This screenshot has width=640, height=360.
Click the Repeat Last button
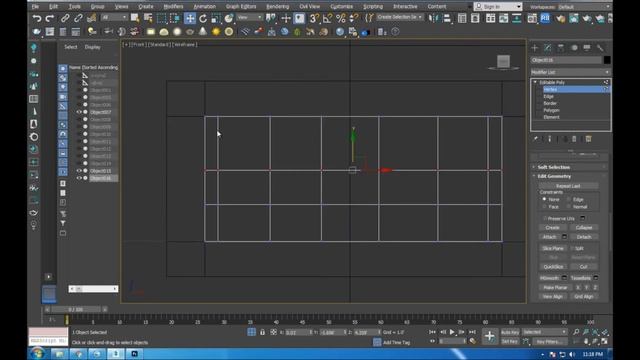point(568,186)
